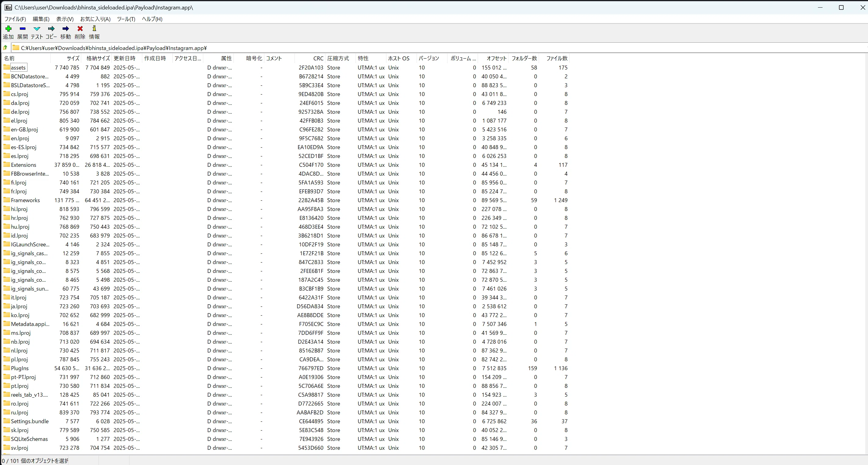This screenshot has height=465, width=868.
Task: Click the コピー (Copy) arrow icon
Action: click(51, 29)
